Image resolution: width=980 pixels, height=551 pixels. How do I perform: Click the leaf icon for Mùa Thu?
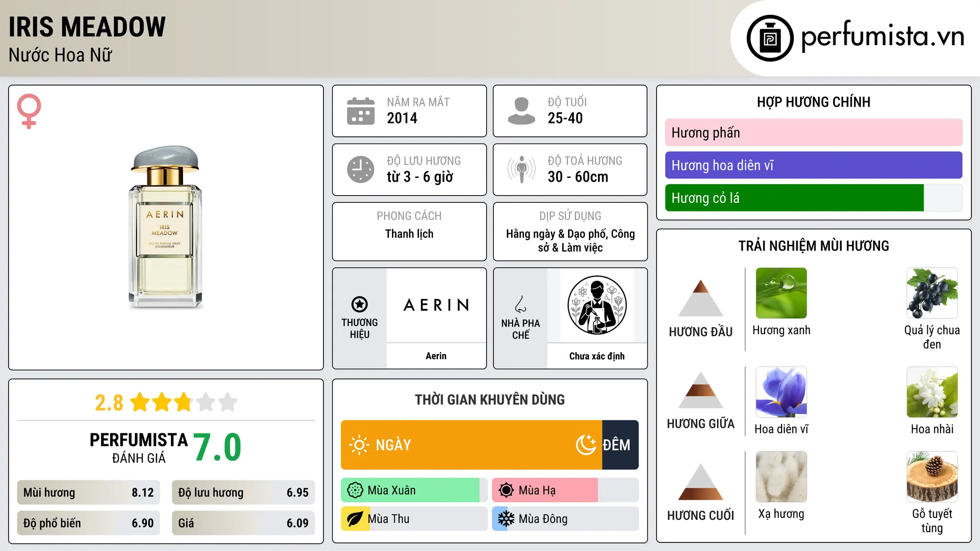(355, 519)
